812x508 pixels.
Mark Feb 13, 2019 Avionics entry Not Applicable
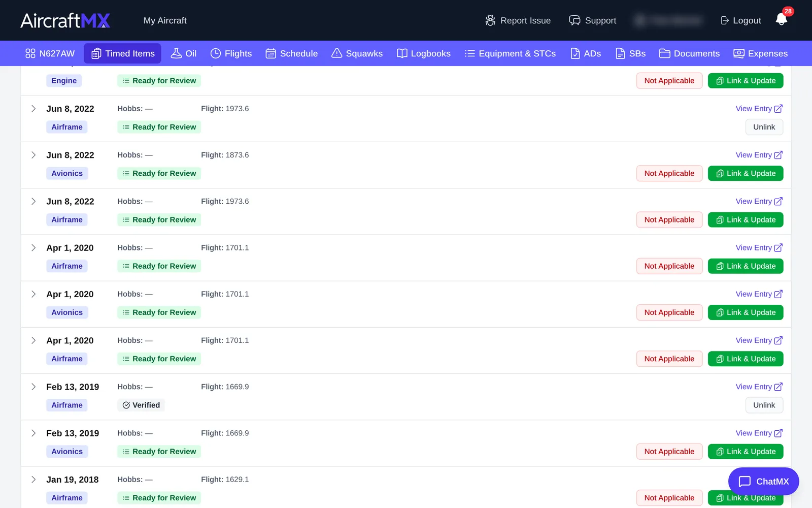tap(669, 451)
